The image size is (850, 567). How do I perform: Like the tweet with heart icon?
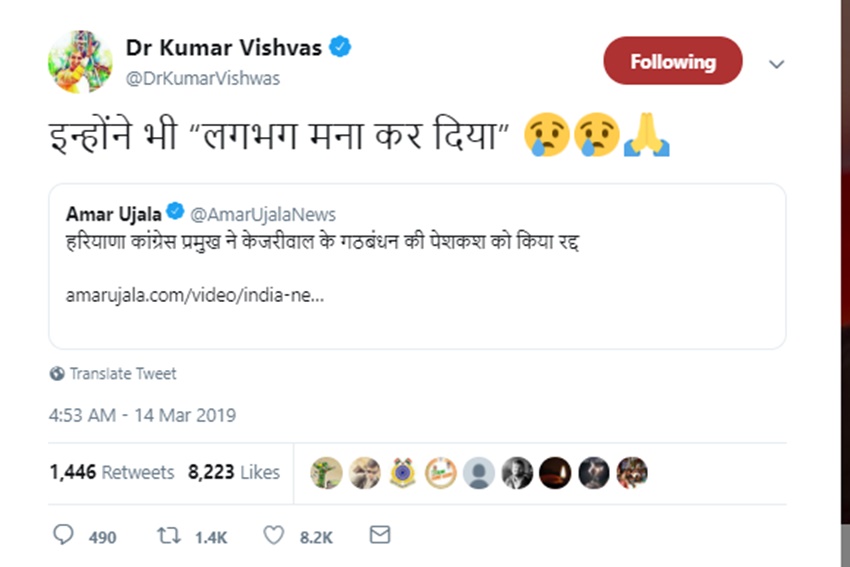point(273,536)
